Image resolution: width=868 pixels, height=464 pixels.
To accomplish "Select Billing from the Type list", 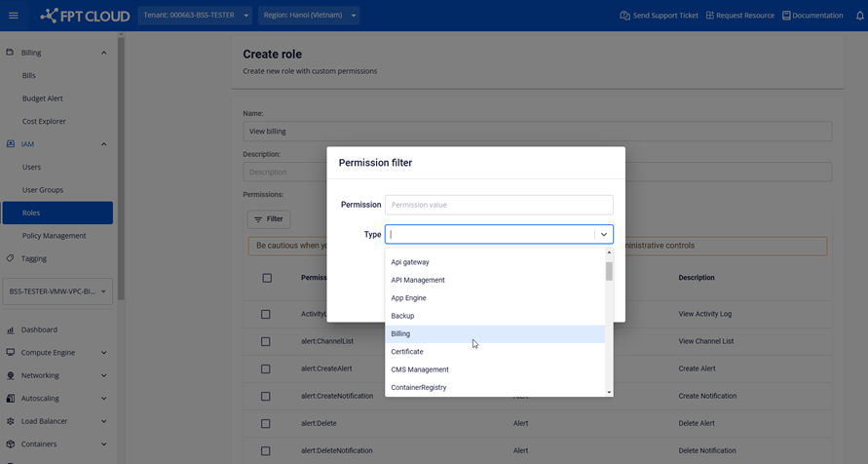I will [400, 333].
